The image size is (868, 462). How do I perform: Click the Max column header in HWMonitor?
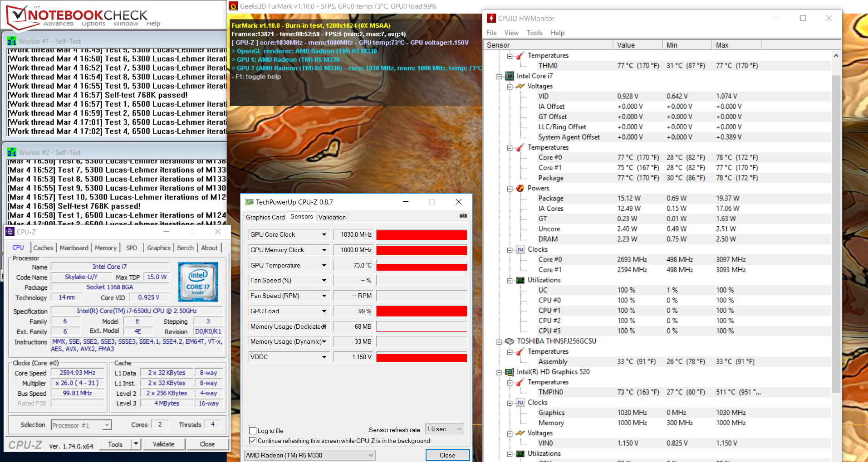[x=736, y=45]
